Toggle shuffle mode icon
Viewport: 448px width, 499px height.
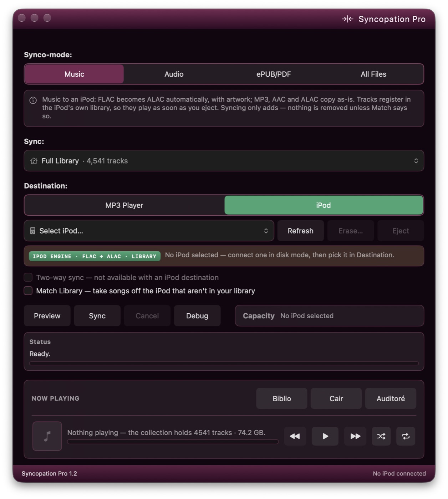point(381,436)
